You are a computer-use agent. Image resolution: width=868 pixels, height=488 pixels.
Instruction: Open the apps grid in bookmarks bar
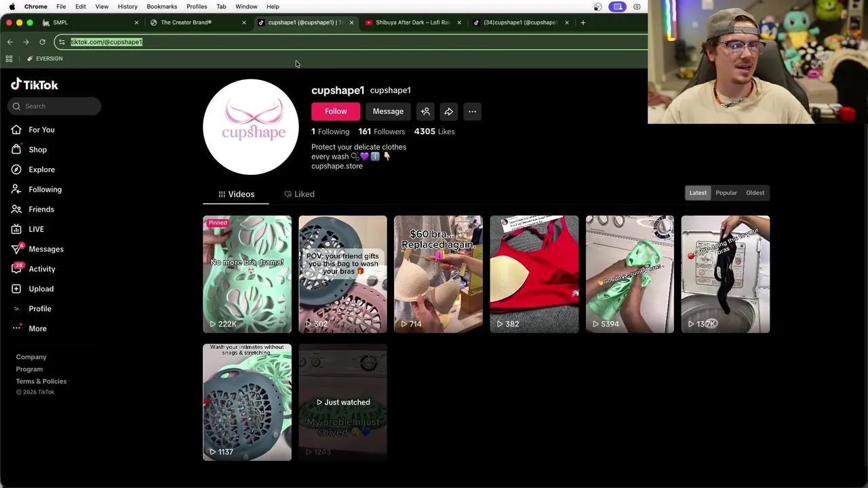click(9, 59)
